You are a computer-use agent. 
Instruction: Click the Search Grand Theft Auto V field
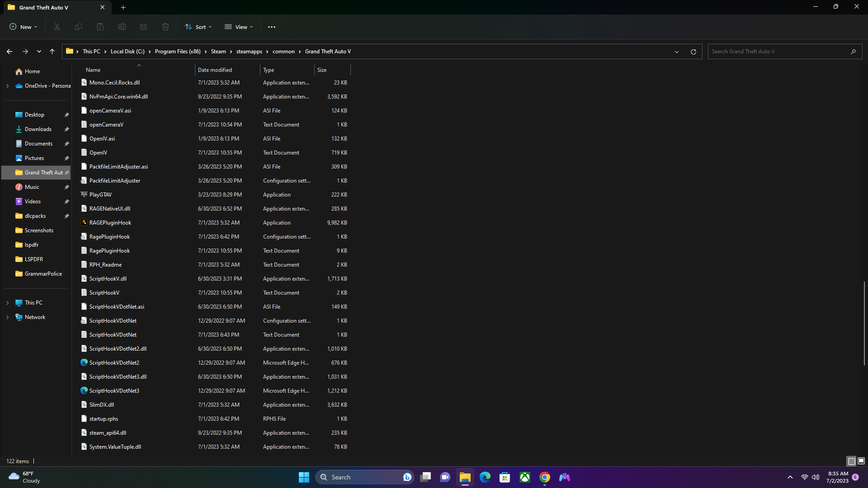point(778,52)
